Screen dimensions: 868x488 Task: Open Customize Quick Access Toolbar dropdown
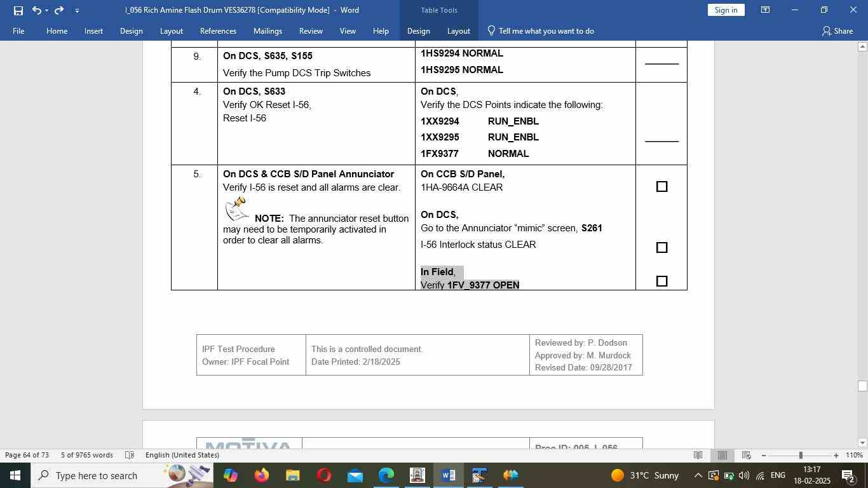(x=77, y=10)
